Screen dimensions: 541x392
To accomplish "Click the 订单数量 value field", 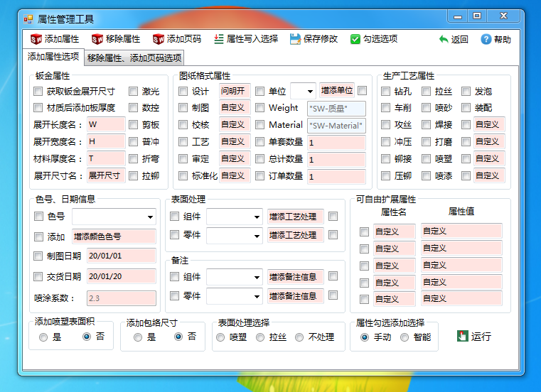I will click(x=336, y=177).
